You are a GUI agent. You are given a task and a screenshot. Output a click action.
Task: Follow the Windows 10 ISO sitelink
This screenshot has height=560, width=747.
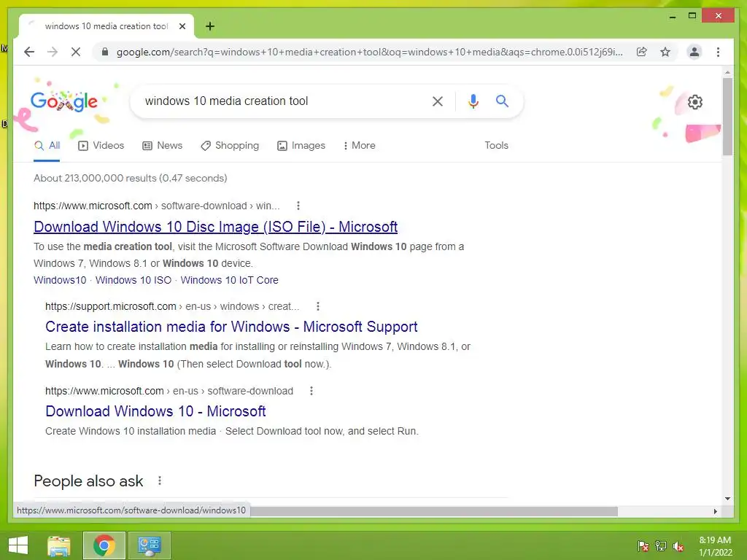click(x=133, y=280)
